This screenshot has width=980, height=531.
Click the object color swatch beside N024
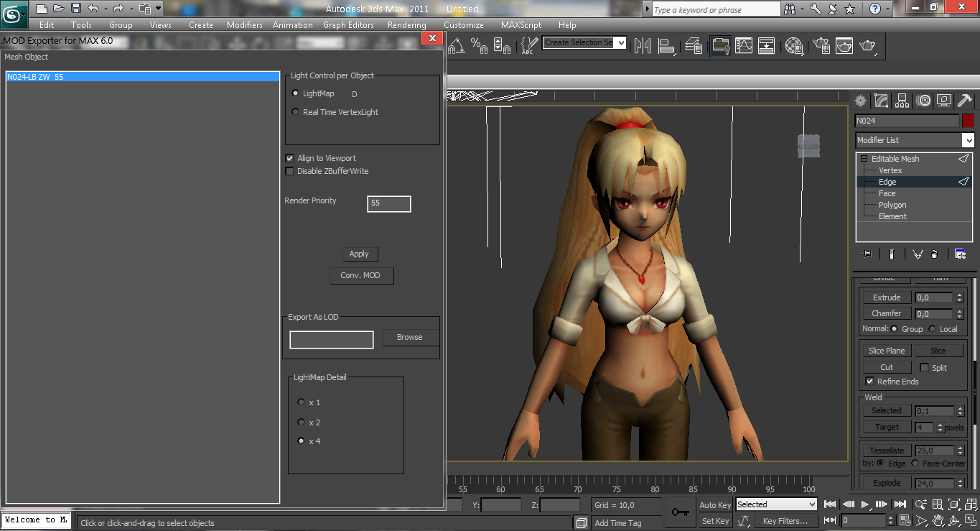[x=968, y=121]
